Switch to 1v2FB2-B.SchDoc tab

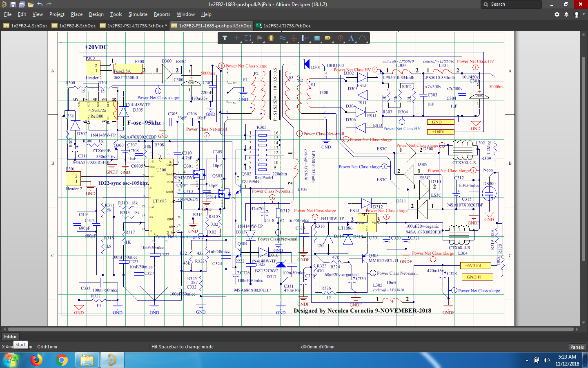click(73, 26)
